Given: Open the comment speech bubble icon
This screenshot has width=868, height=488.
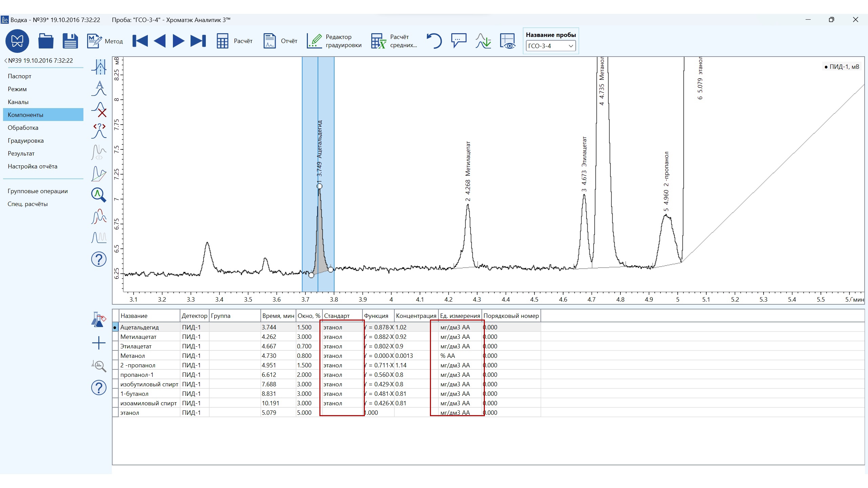Looking at the screenshot, I should pyautogui.click(x=458, y=41).
